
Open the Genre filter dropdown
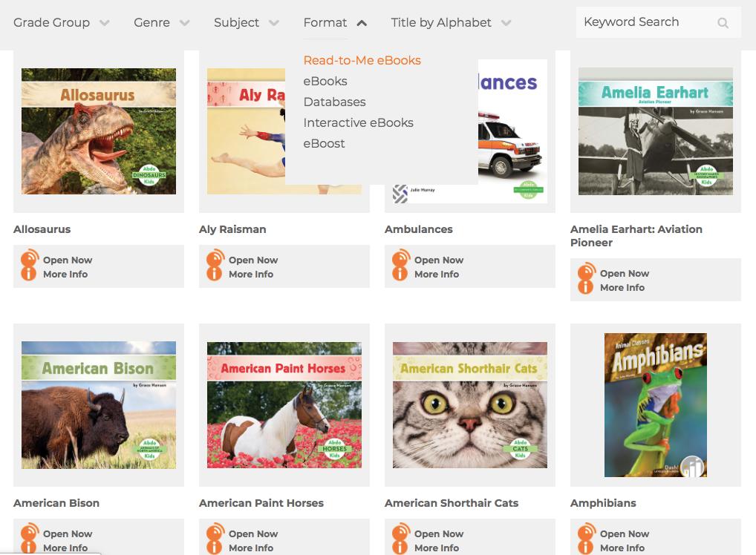[161, 22]
